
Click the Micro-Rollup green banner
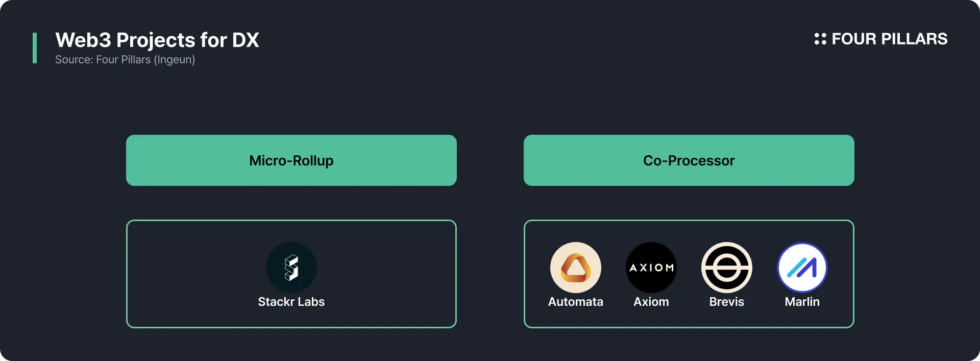pos(291,160)
